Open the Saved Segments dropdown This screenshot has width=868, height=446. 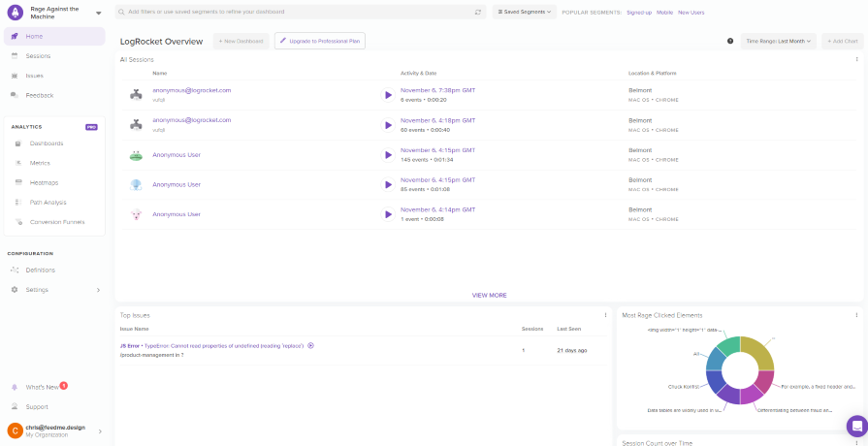tap(525, 13)
